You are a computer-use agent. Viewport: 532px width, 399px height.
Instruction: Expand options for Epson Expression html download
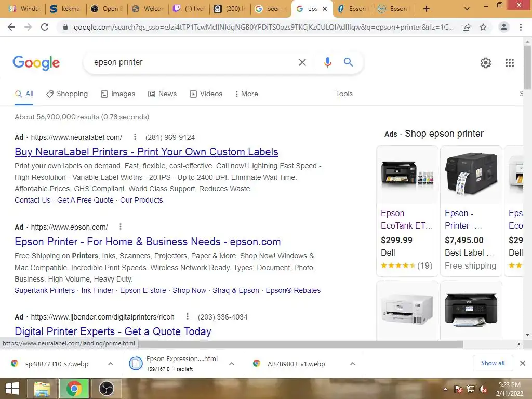click(232, 364)
